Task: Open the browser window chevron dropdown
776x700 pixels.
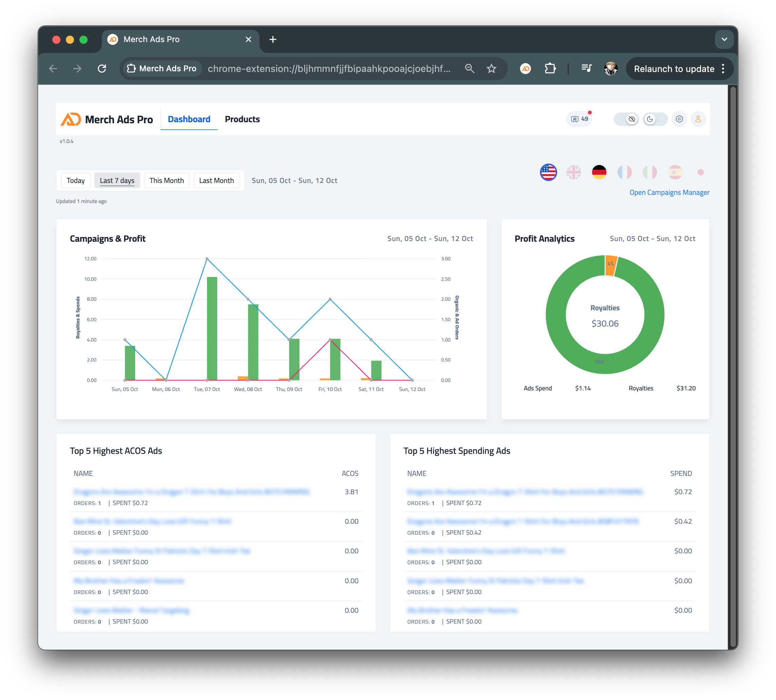Action: pyautogui.click(x=724, y=39)
